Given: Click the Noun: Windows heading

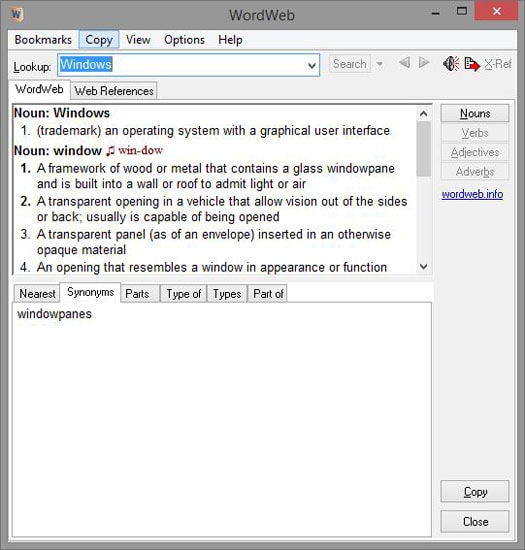Looking at the screenshot, I should point(62,113).
